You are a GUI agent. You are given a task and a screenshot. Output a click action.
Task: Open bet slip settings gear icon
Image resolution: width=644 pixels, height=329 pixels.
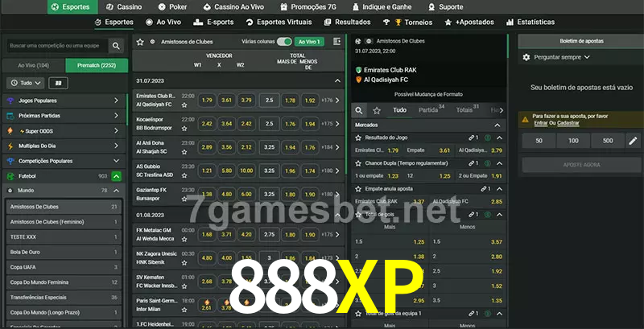[526, 57]
